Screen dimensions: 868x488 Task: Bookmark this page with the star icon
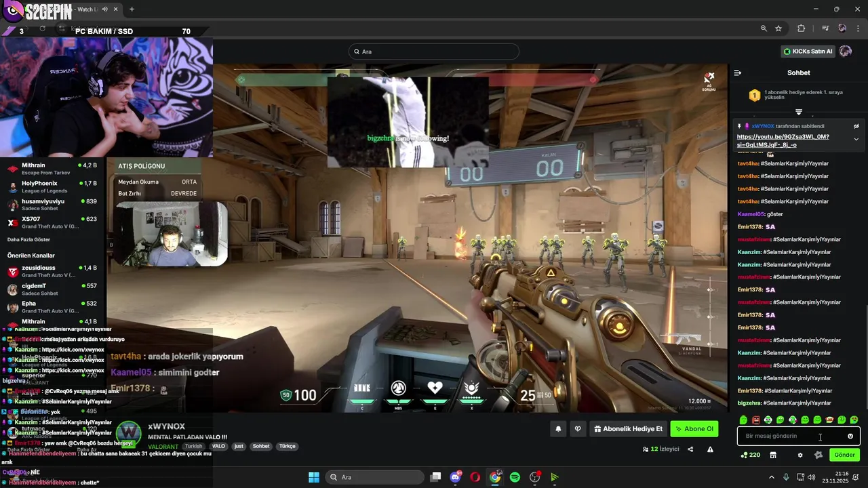(x=778, y=28)
